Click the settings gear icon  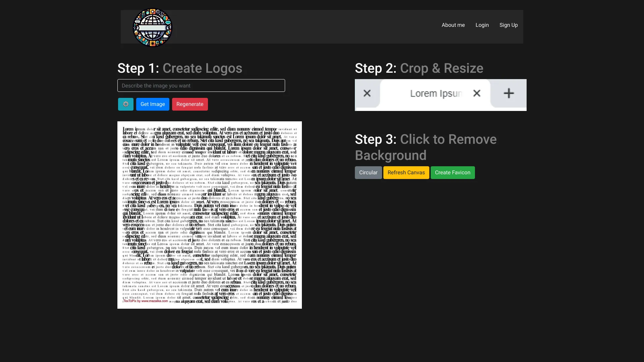(126, 104)
